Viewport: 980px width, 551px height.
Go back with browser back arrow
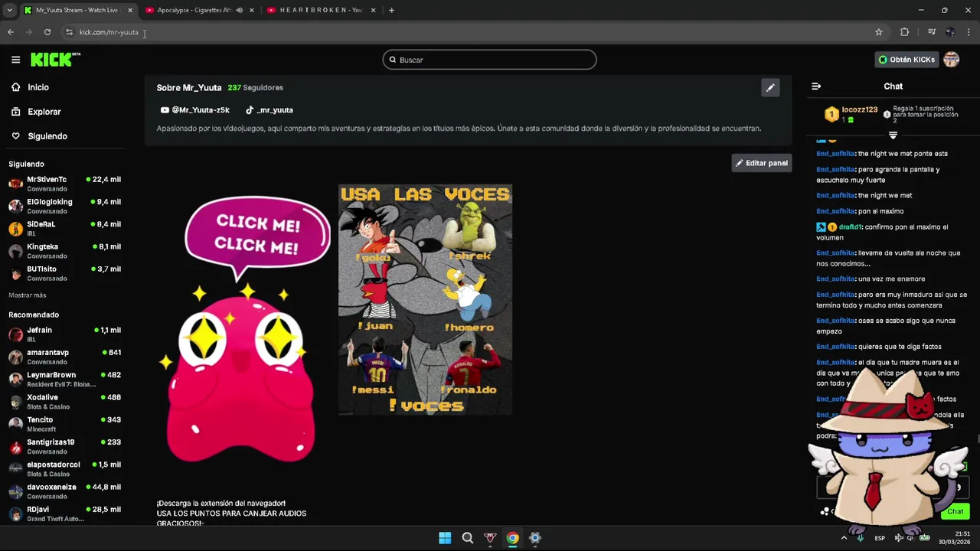(x=11, y=32)
